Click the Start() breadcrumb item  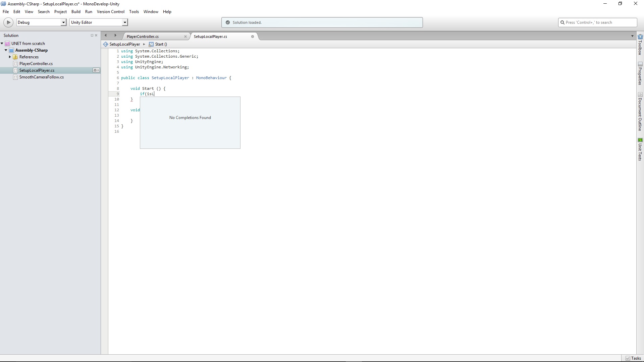pyautogui.click(x=161, y=44)
